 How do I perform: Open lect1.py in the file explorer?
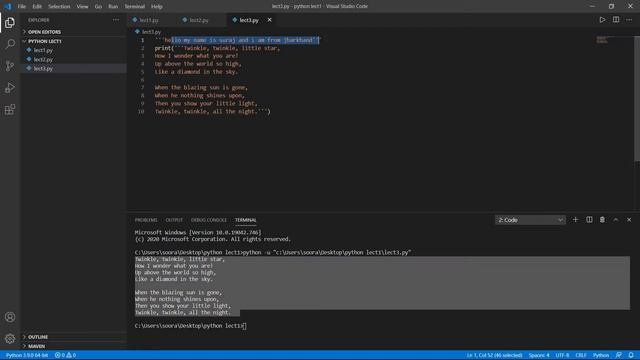pos(43,50)
